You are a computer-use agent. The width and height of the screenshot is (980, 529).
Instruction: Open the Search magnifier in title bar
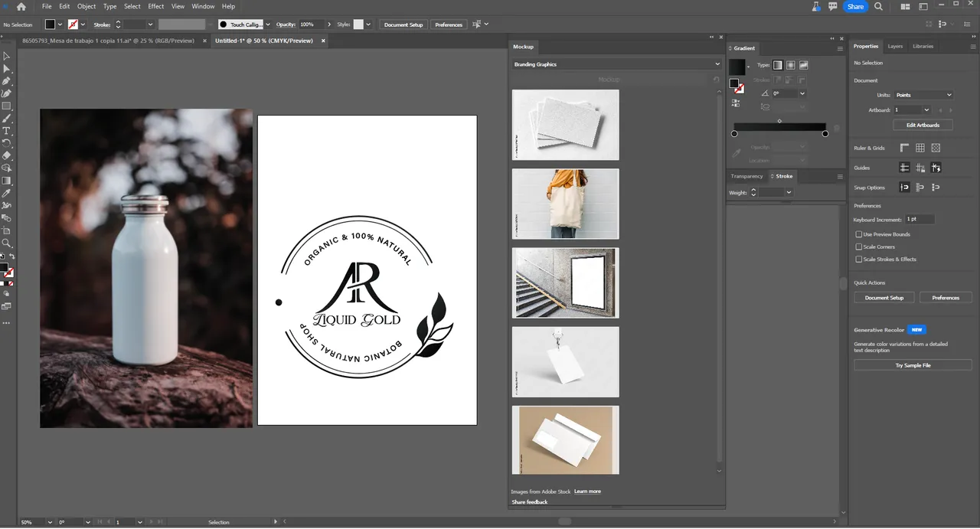point(879,6)
